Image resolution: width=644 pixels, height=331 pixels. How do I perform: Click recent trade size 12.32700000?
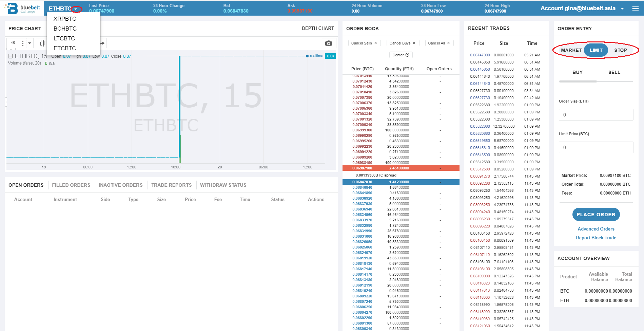(x=504, y=126)
